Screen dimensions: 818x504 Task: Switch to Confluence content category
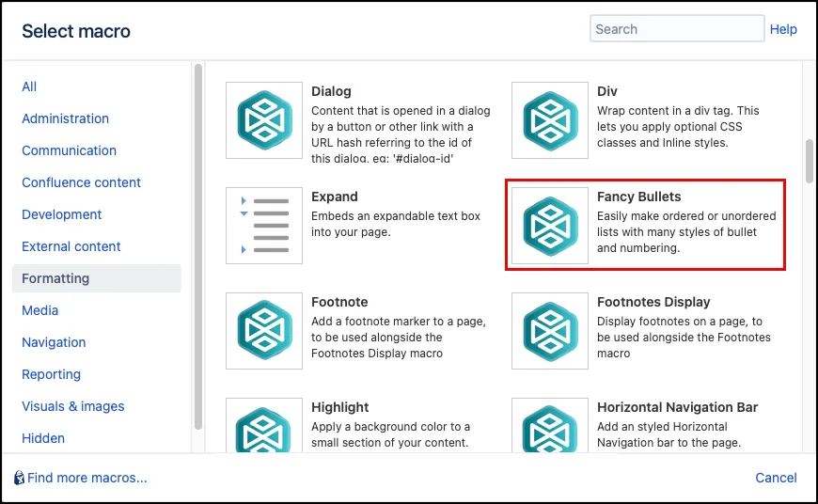coord(82,182)
